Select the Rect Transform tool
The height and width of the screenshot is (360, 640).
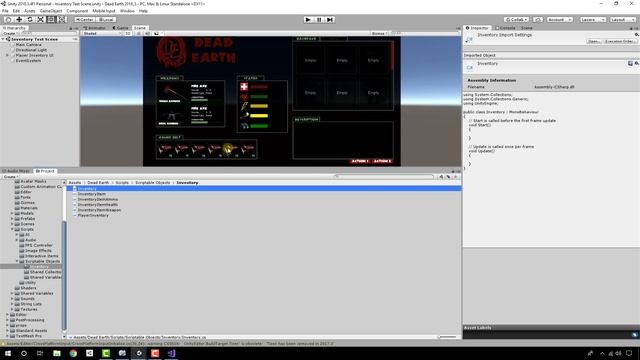pos(51,20)
